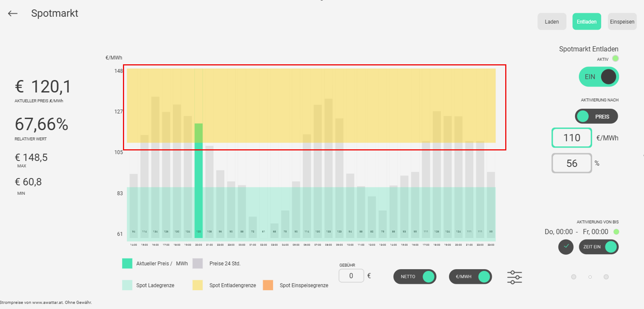Toggle the €/MWH unit switch
Image resolution: width=644 pixels, height=309 pixels.
[470, 277]
